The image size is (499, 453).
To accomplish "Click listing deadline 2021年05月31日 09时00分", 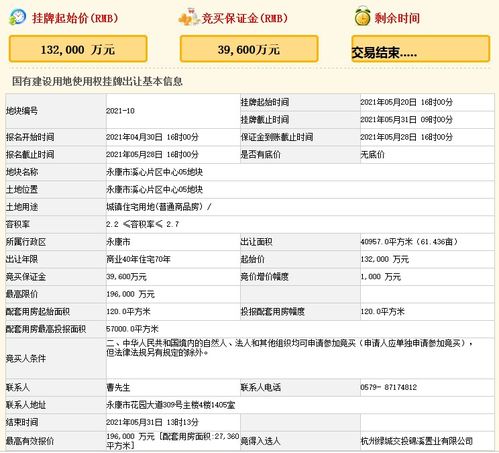I will [406, 120].
